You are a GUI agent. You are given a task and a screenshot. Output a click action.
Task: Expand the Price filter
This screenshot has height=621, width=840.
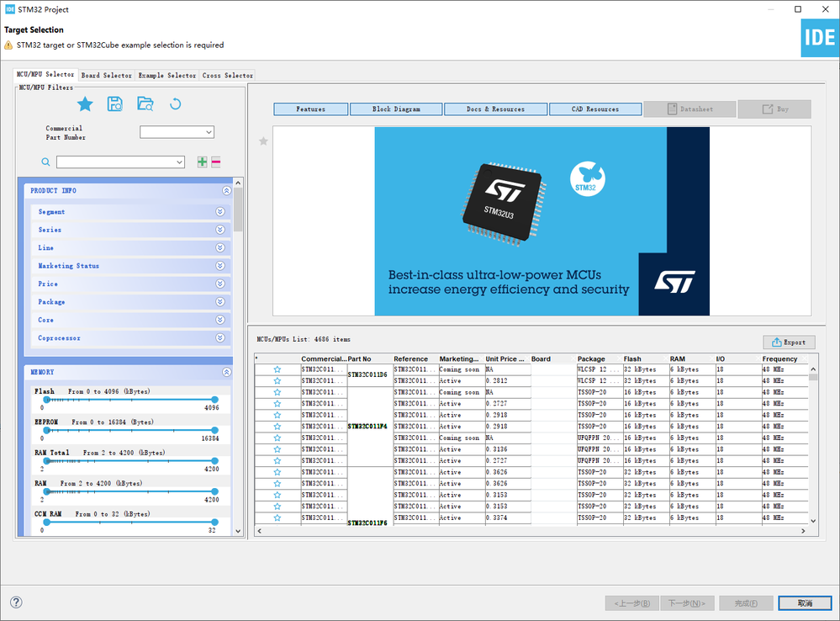(x=220, y=284)
